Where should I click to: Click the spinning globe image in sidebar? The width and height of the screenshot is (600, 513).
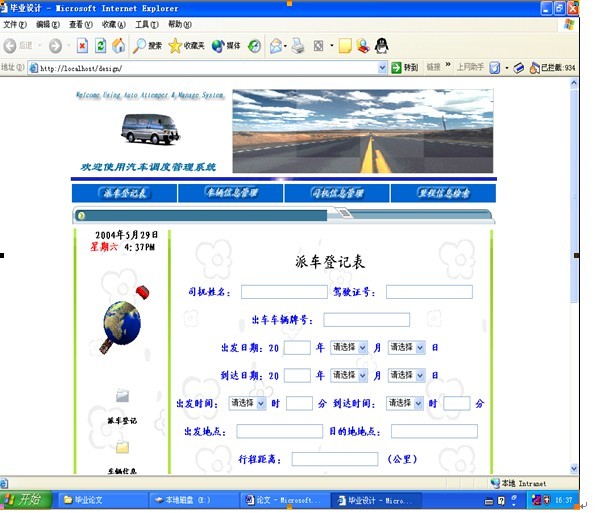123,323
